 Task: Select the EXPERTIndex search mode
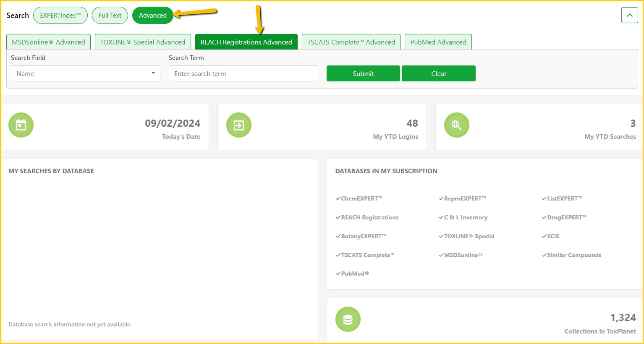tap(60, 16)
